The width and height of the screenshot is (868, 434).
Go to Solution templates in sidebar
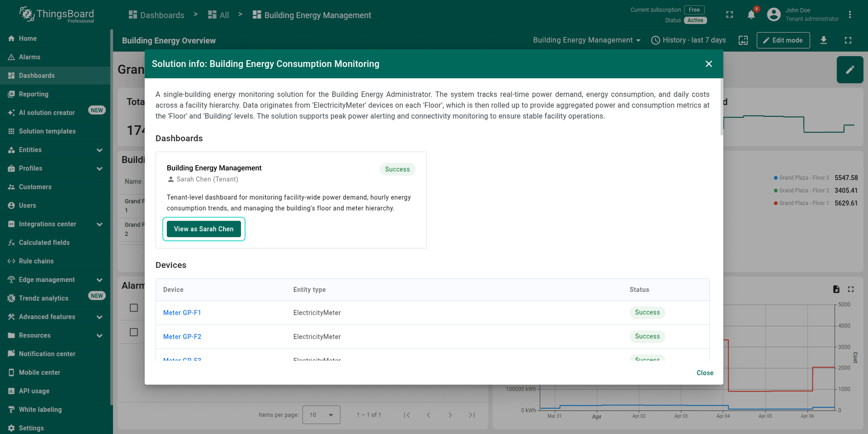pos(47,131)
